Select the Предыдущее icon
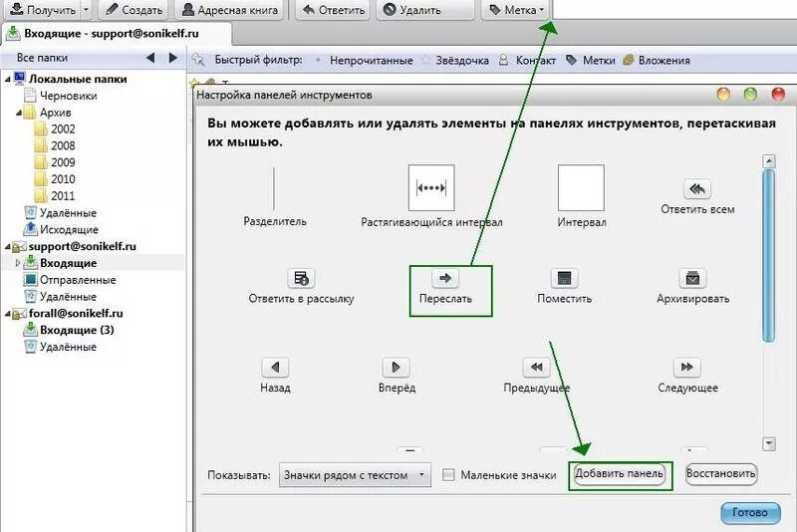This screenshot has width=797, height=532. tap(536, 368)
